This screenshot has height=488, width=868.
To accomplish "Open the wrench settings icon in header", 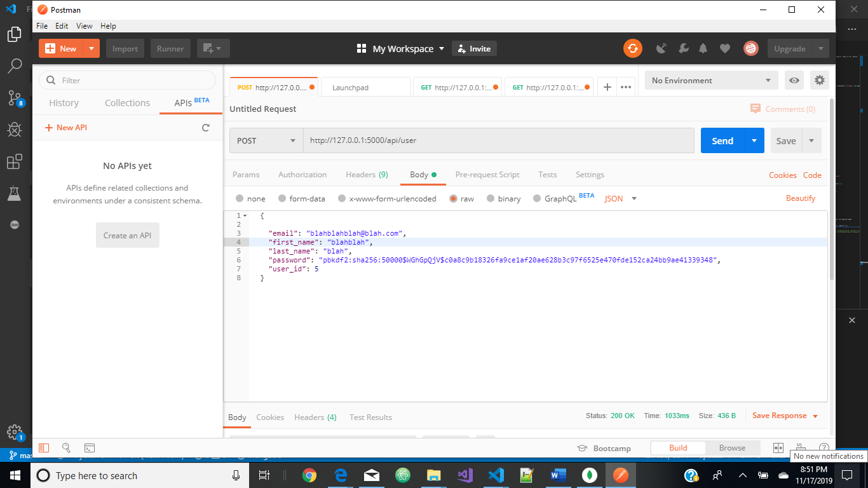I will click(x=683, y=48).
